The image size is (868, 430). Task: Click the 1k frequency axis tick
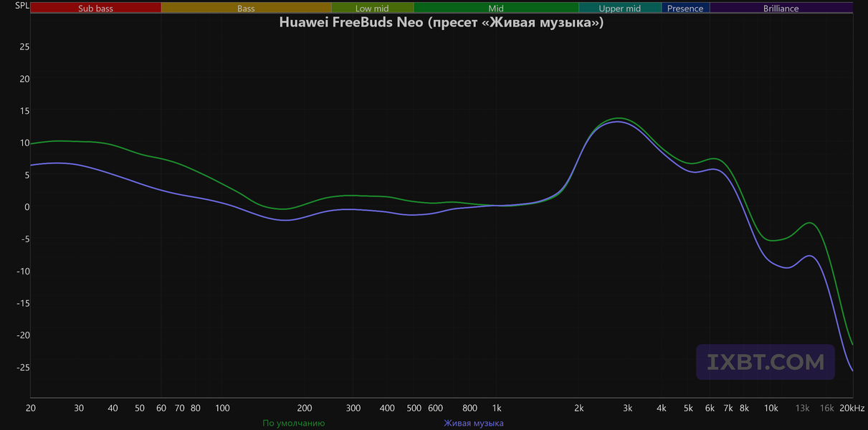(496, 408)
